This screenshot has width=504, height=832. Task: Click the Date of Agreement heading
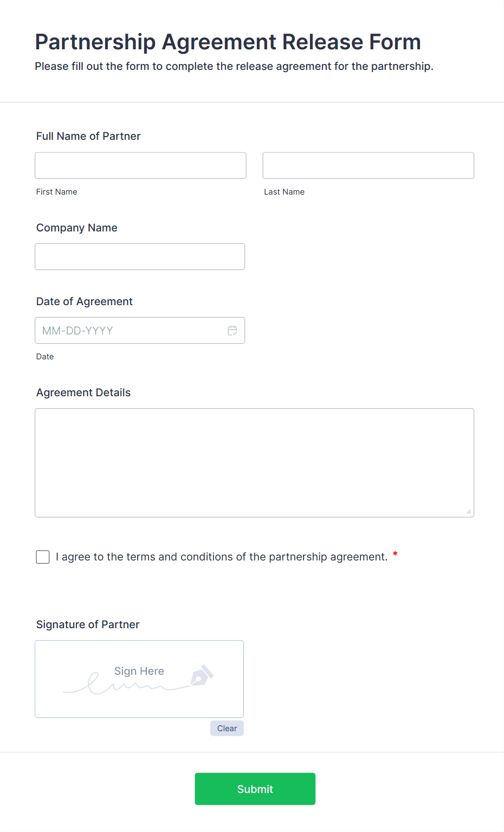coord(84,301)
